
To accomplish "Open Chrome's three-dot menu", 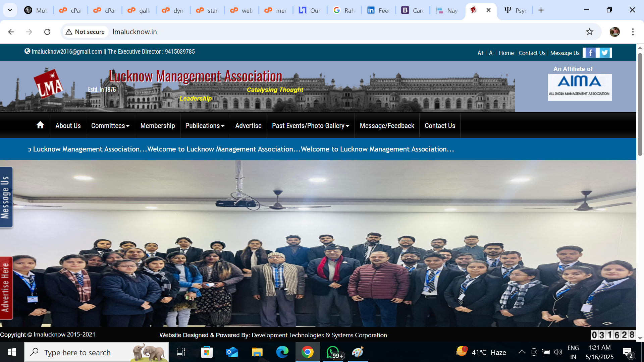I will coord(633,32).
